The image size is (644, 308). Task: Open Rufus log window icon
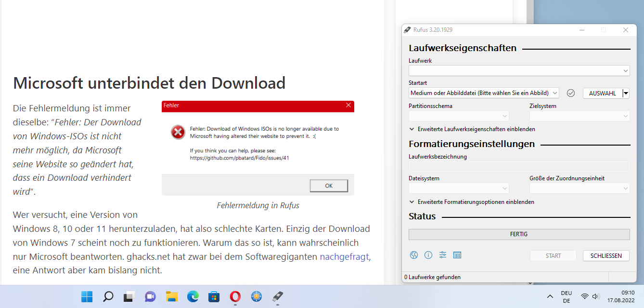click(457, 255)
